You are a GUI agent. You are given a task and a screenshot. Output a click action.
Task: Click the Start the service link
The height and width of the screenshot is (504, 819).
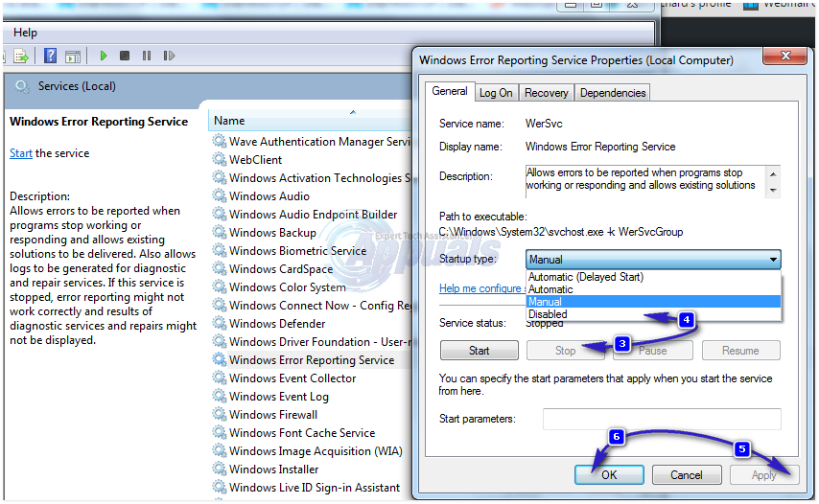coord(21,153)
